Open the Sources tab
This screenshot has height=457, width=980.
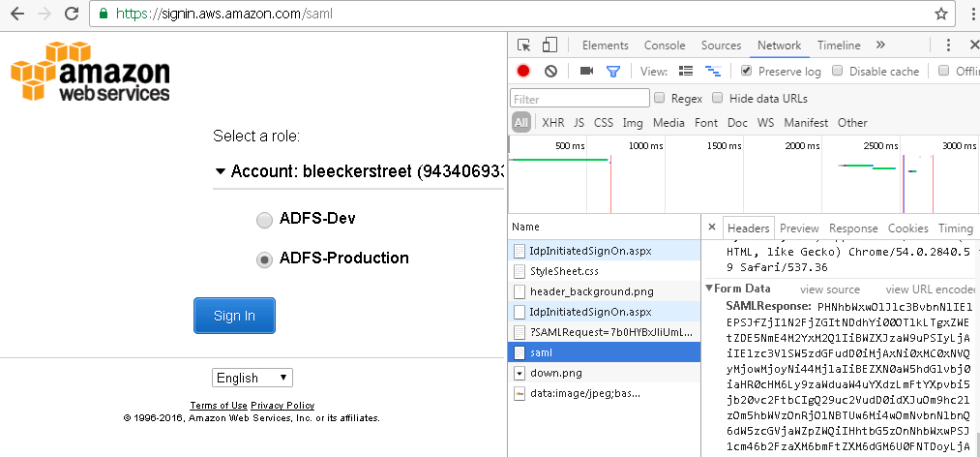point(721,45)
